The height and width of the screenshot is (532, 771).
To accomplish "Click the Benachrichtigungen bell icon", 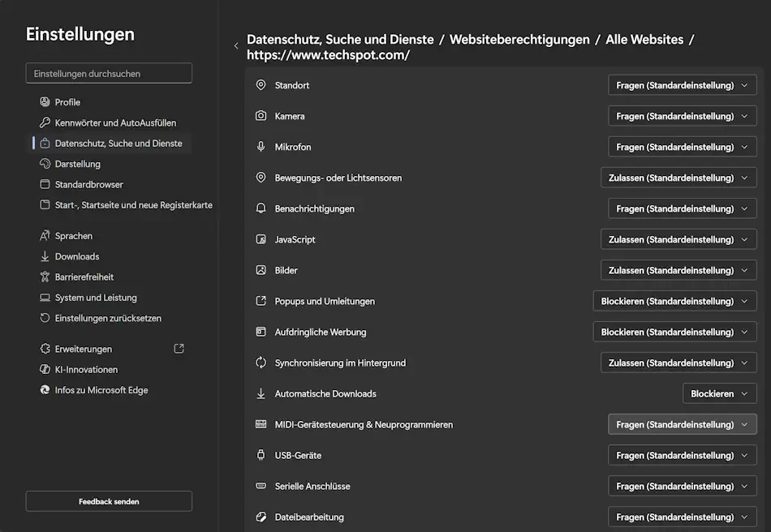I will click(x=261, y=208).
